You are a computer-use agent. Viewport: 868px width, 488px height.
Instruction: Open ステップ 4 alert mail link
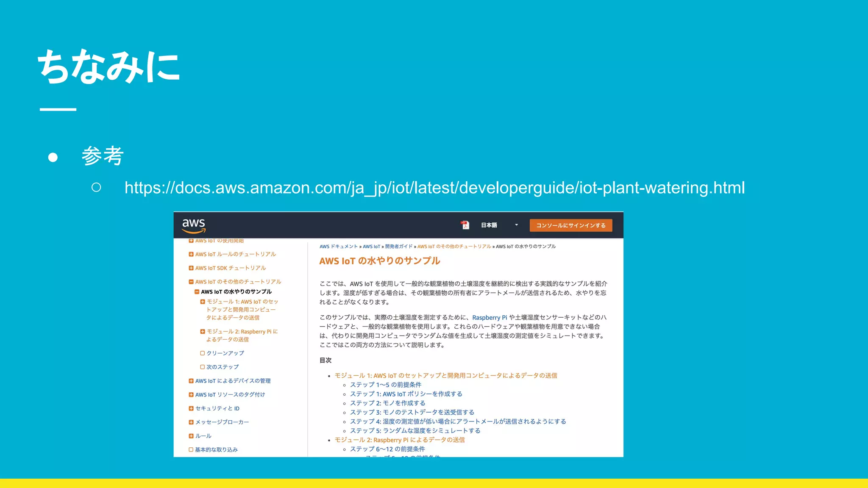tap(458, 421)
